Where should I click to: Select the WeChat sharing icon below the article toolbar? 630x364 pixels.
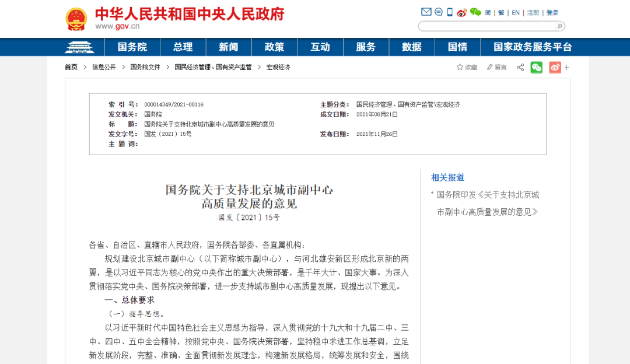536,67
